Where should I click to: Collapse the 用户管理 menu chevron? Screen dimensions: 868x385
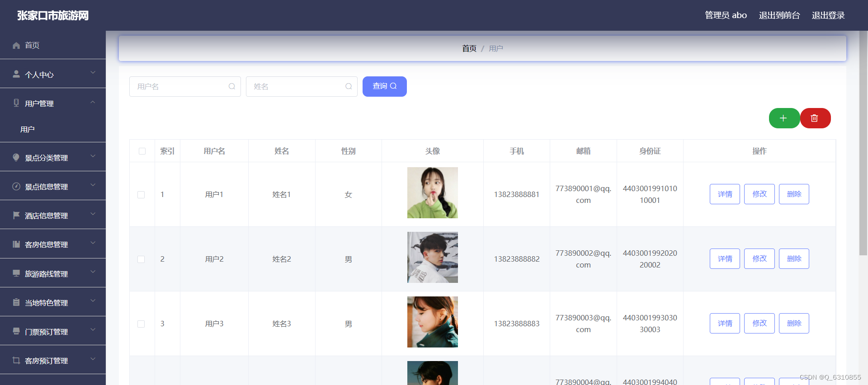point(93,102)
